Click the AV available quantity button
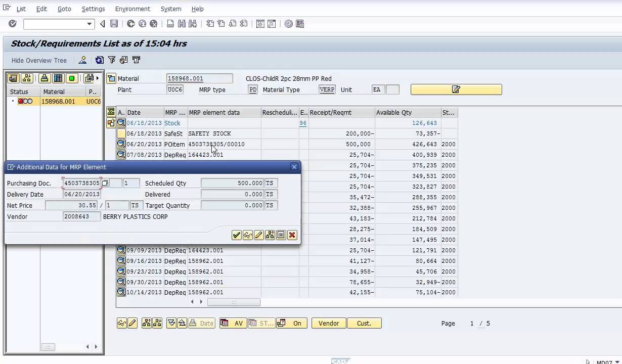Image resolution: width=622 pixels, height=364 pixels. pos(233,323)
